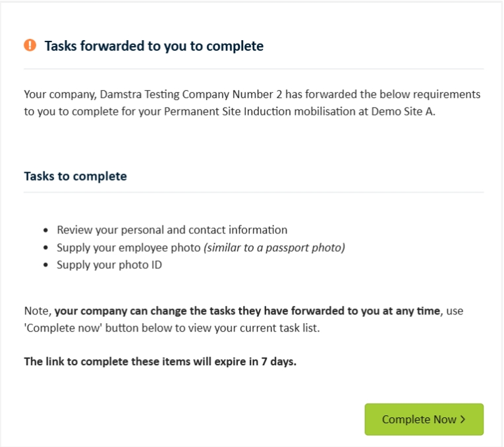Click the orange exclamation alert icon
Viewport: 504px width, 447px height.
pyautogui.click(x=30, y=45)
